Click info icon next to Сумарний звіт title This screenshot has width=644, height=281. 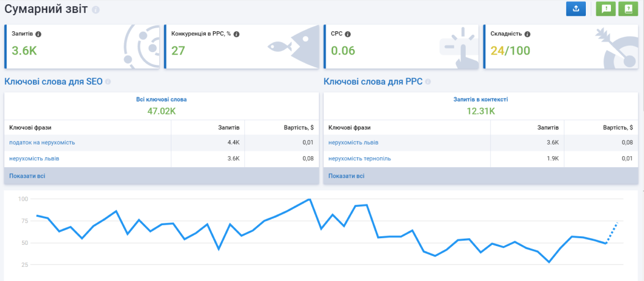(x=95, y=10)
